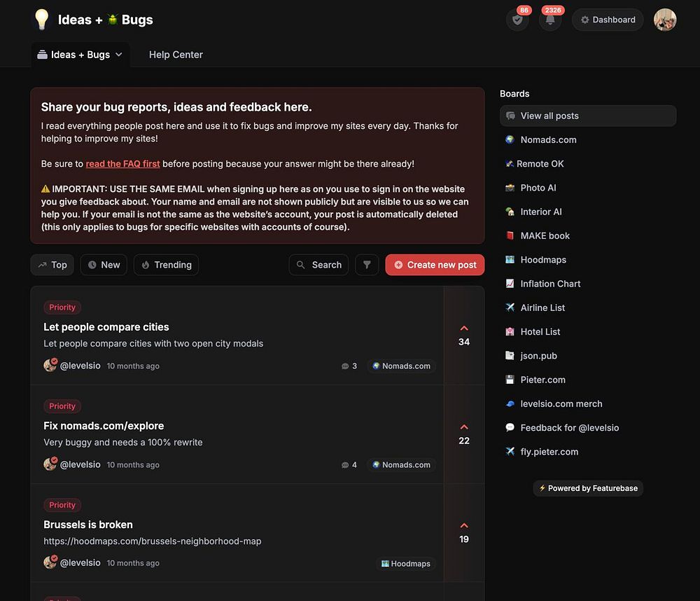Click 'Very buggy and needs a 100% rewrite'
The width and height of the screenshot is (700, 601).
(122, 443)
